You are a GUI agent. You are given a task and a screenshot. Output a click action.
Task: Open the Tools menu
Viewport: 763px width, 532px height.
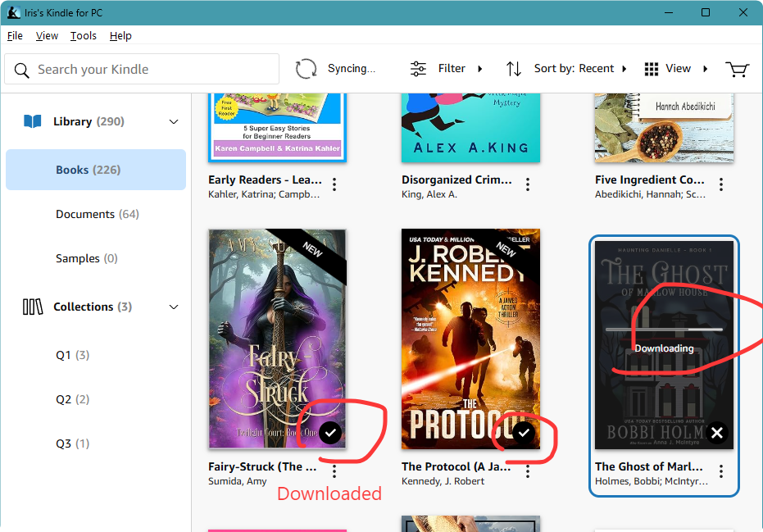[x=84, y=35]
